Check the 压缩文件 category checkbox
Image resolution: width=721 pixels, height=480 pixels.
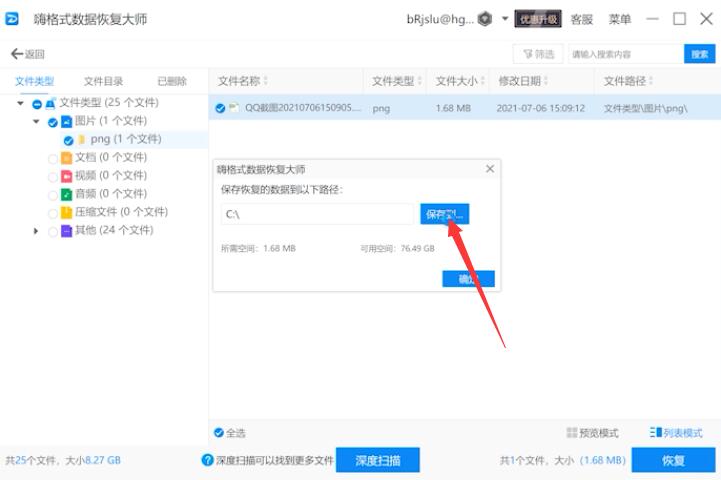pos(52,213)
